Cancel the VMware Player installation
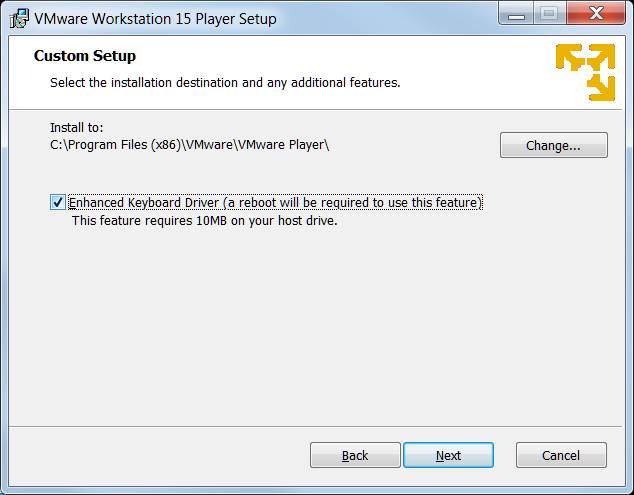 coord(561,455)
